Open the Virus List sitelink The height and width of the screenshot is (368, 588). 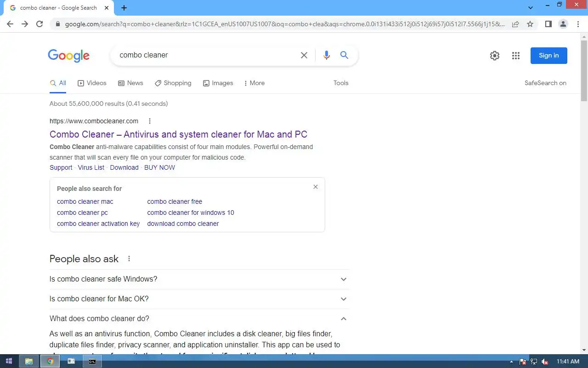(91, 168)
